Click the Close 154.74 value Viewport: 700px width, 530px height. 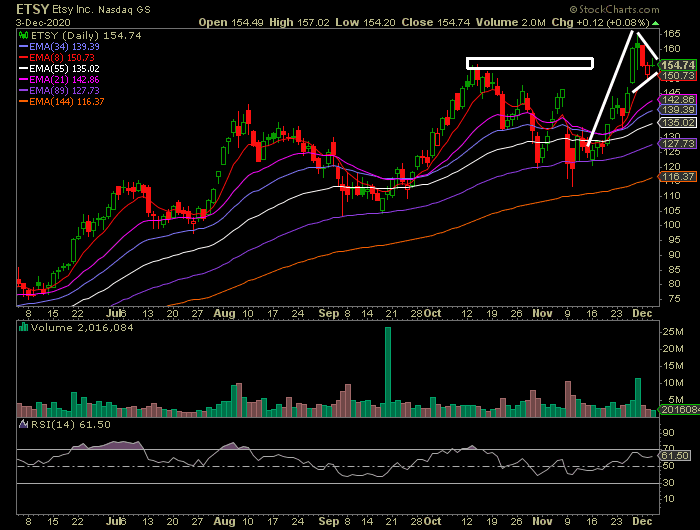click(435, 22)
